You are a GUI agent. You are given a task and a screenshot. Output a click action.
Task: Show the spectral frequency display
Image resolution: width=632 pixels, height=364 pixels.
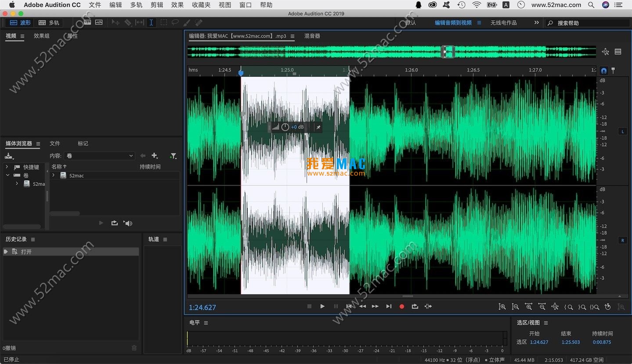[87, 22]
